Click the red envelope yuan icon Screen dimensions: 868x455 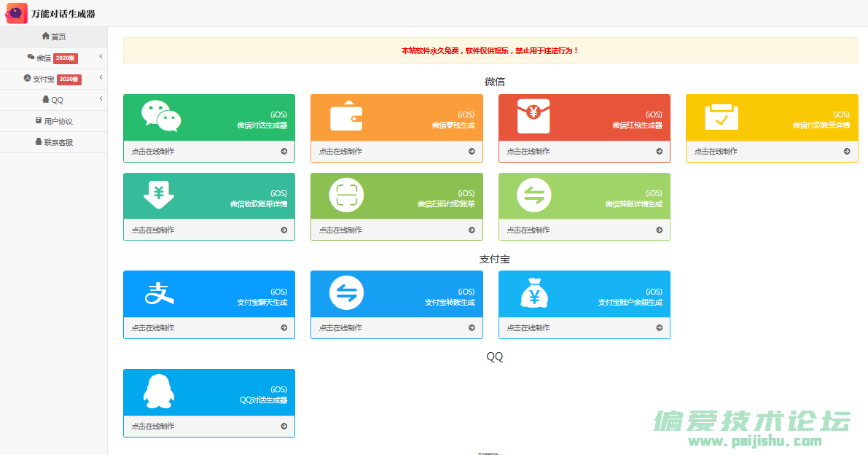pyautogui.click(x=533, y=117)
